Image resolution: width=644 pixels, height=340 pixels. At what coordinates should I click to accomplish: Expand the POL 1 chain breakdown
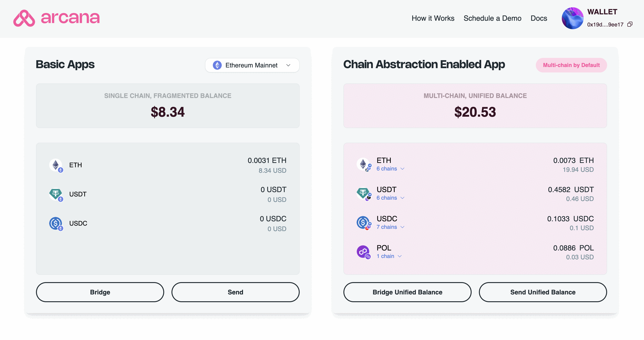(x=389, y=256)
